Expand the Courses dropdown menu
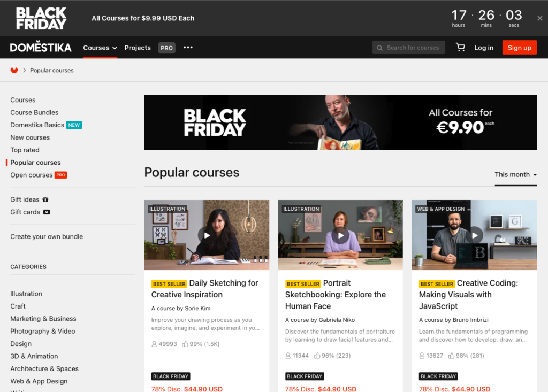Image resolution: width=548 pixels, height=392 pixels. point(100,48)
